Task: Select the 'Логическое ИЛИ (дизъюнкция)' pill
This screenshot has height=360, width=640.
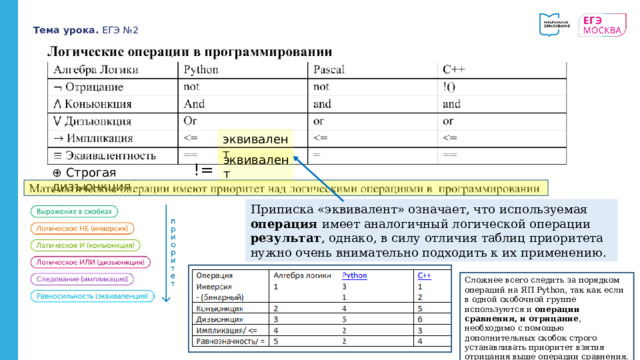Action: (x=90, y=262)
